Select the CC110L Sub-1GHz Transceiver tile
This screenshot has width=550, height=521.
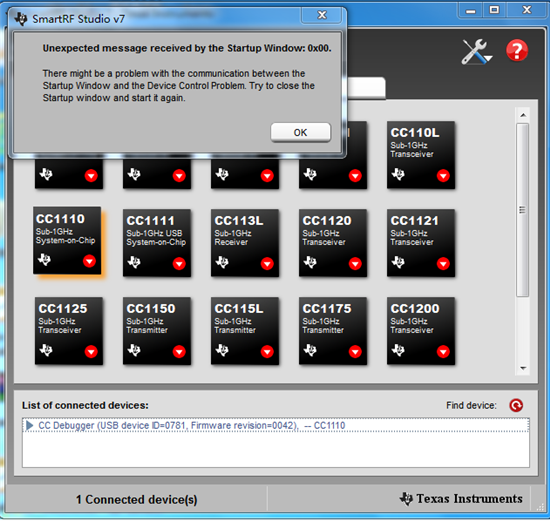coord(421,155)
